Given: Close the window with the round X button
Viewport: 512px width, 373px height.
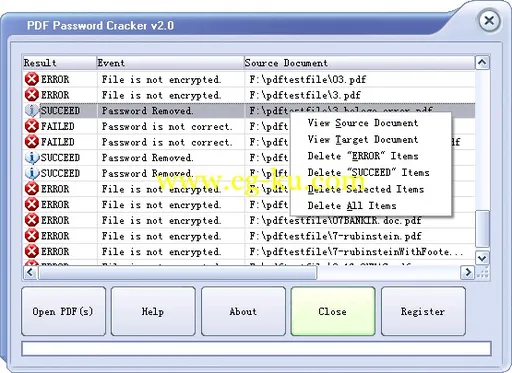Looking at the screenshot, I should pyautogui.click(x=489, y=21).
